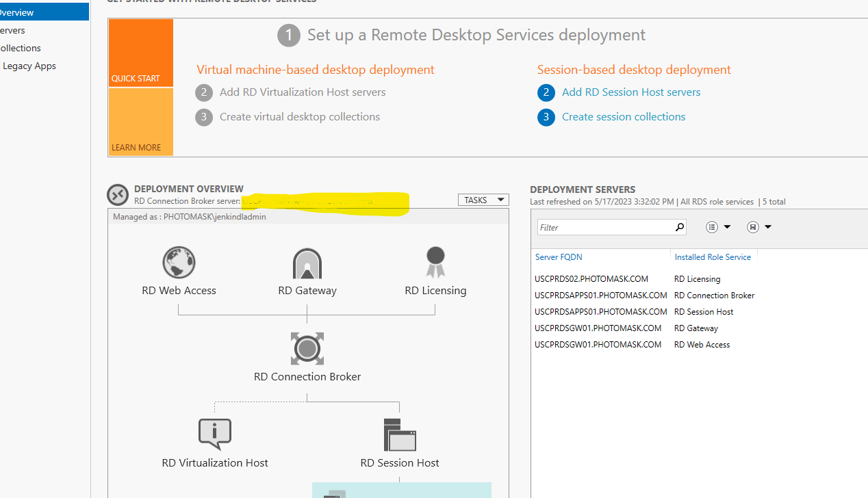Click the RD Gateway label in diagram

tap(307, 291)
